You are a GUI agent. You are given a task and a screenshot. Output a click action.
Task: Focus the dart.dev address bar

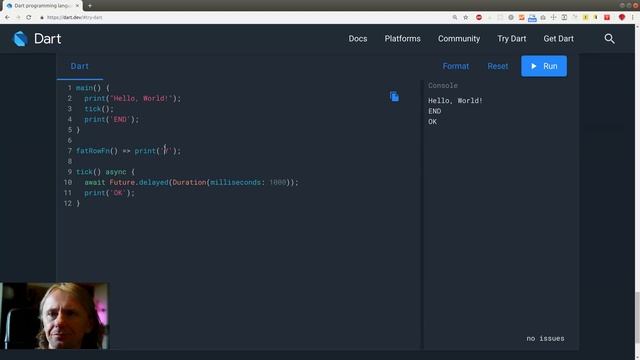(x=245, y=18)
